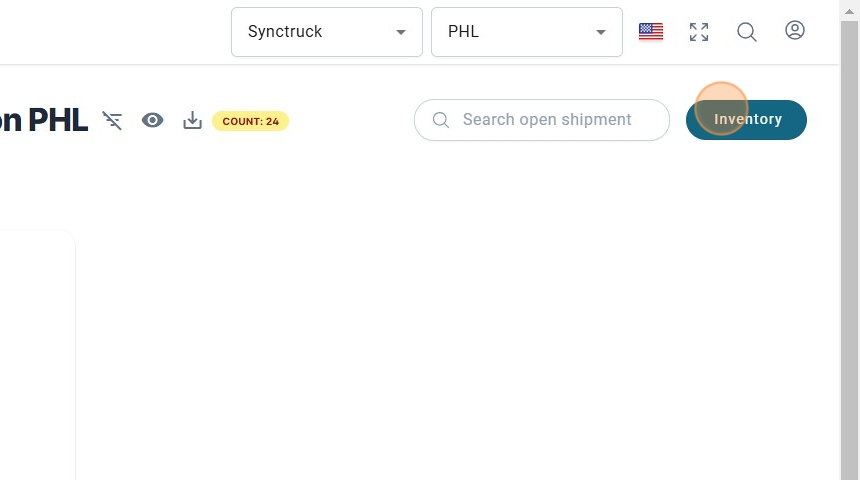Download the shipment list
The width and height of the screenshot is (860, 480).
click(193, 121)
